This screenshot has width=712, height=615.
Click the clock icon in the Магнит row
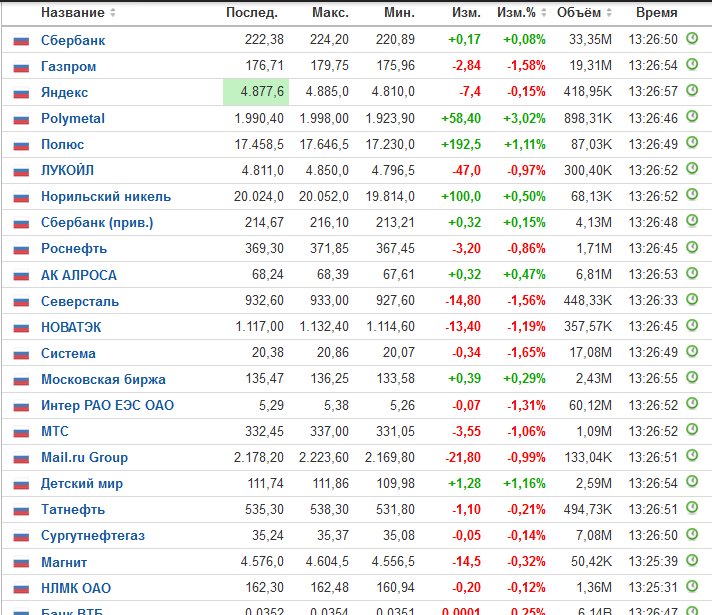pos(692,560)
